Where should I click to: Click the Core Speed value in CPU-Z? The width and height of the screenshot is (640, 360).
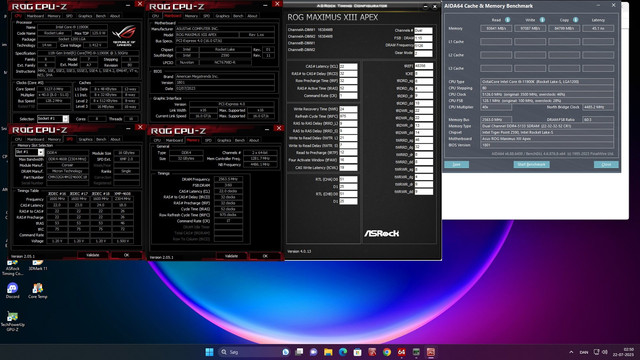54,89
